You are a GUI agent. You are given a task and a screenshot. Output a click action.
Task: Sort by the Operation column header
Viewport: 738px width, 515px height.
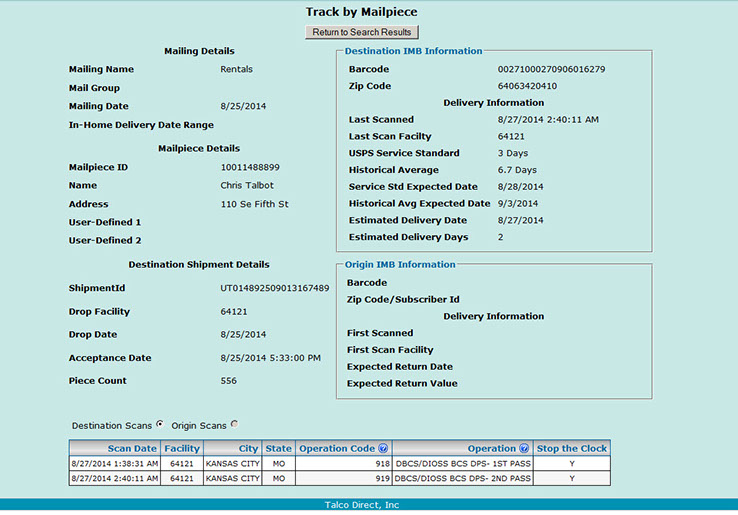tap(491, 448)
